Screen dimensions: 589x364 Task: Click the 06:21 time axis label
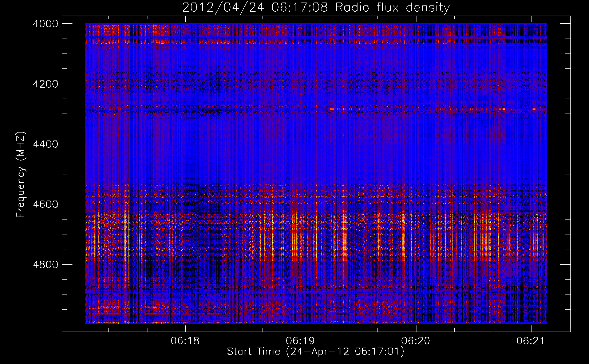(x=531, y=341)
